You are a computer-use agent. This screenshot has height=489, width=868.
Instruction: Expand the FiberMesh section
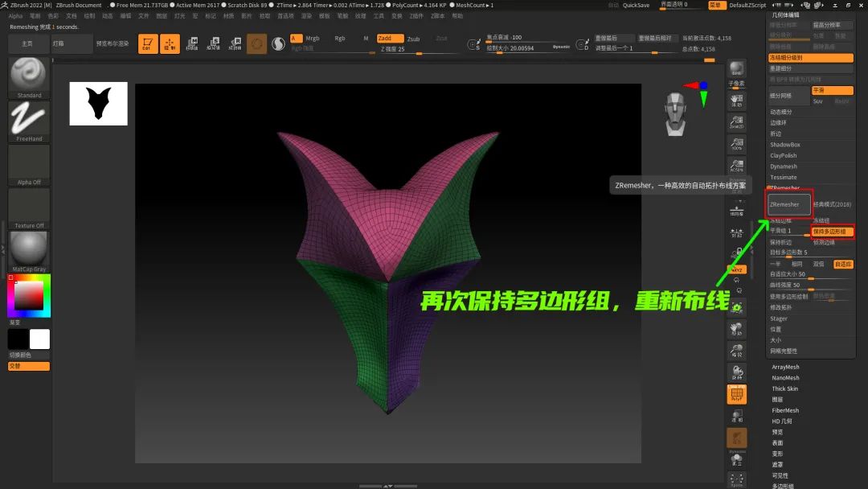click(x=785, y=410)
